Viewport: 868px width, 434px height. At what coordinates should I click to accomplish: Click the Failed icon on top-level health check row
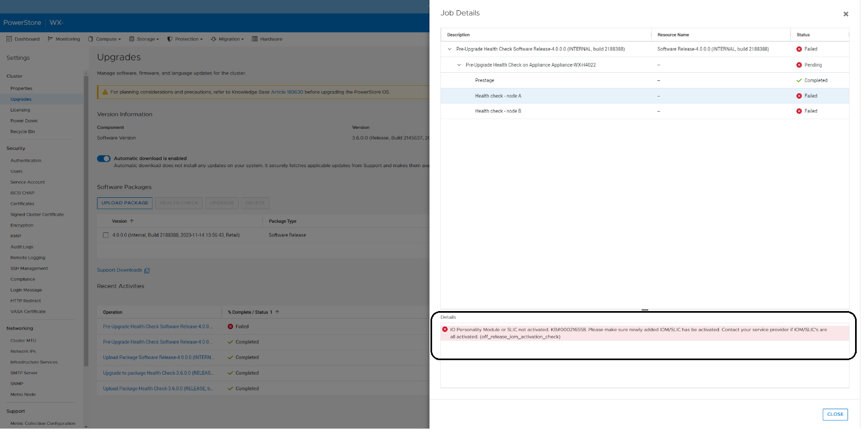[x=799, y=49]
